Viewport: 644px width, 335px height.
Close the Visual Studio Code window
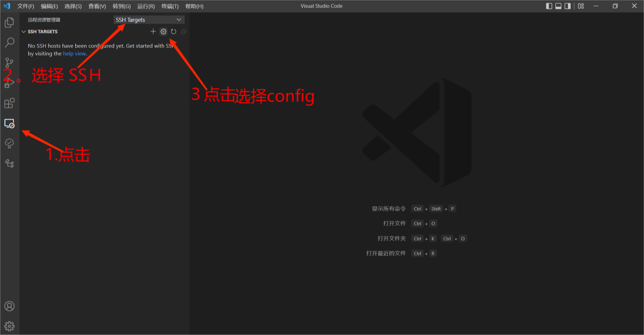pos(634,6)
